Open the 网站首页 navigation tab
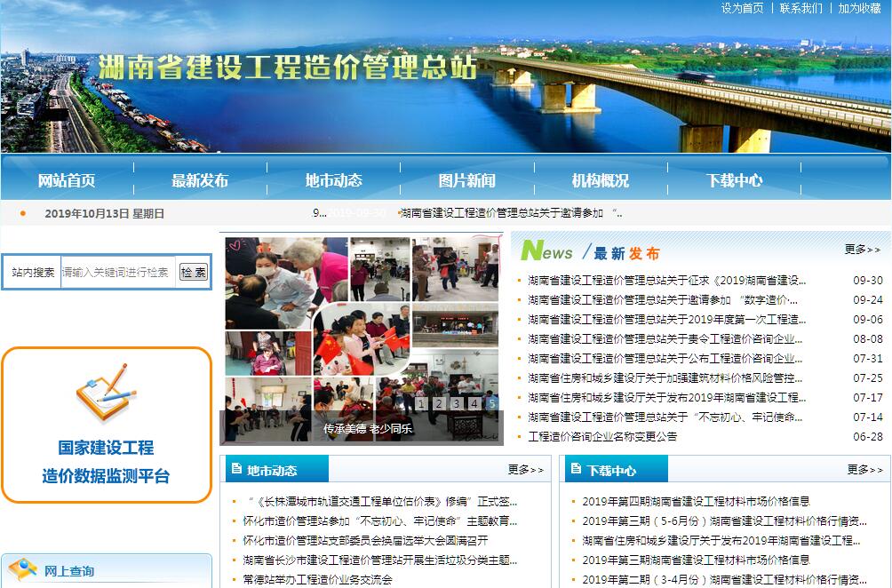892x588 pixels. (x=67, y=180)
